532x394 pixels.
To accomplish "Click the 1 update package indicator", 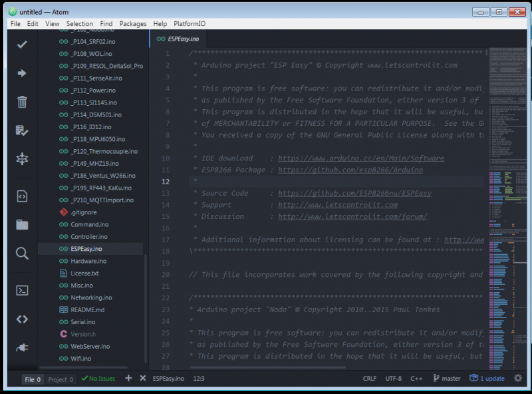I will point(487,379).
